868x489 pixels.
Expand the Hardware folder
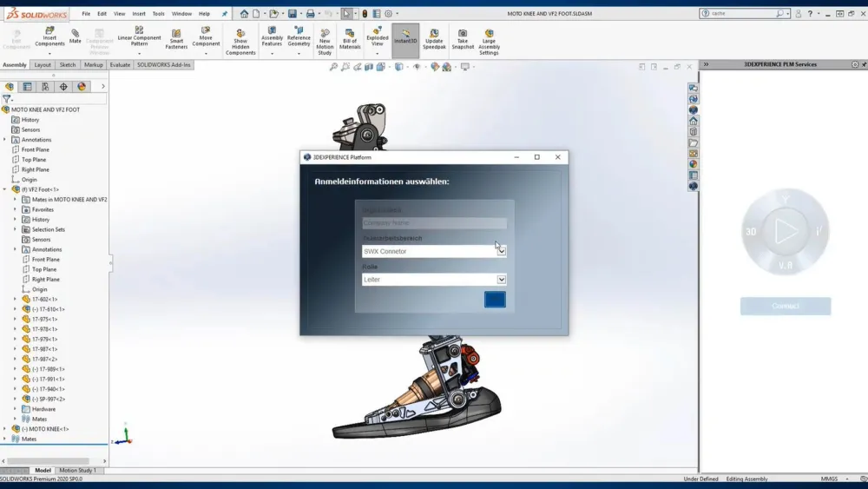pos(15,409)
